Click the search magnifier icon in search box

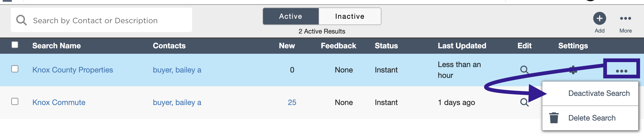click(22, 20)
